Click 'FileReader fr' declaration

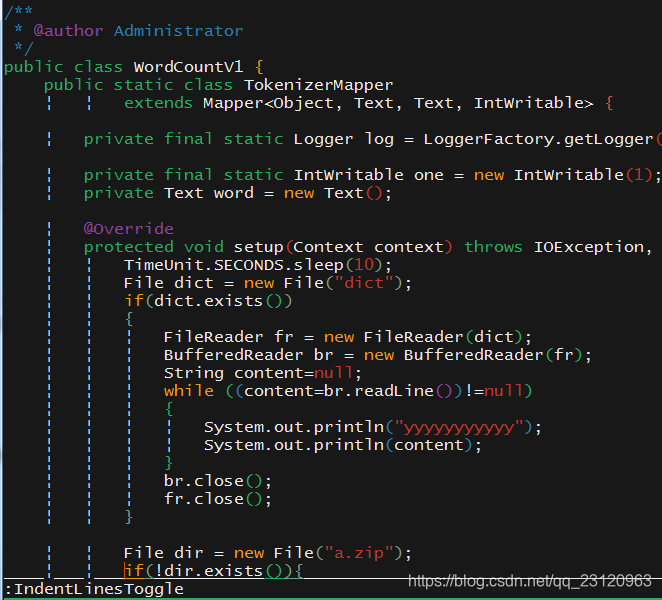[228, 337]
